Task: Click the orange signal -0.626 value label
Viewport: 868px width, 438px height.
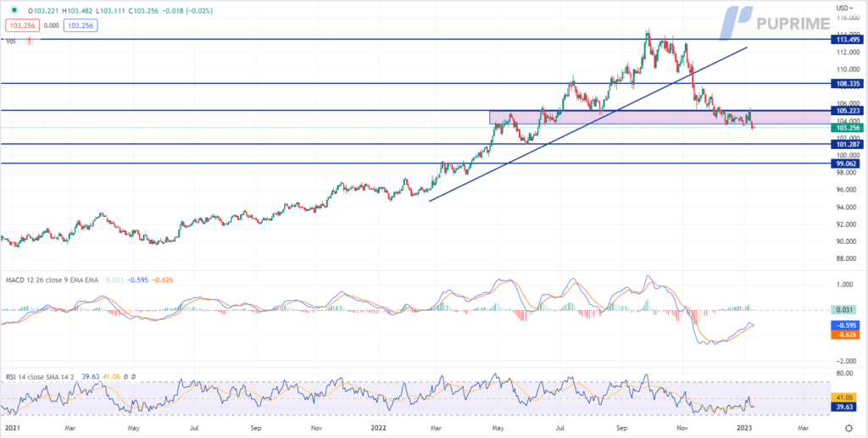Action: point(843,335)
